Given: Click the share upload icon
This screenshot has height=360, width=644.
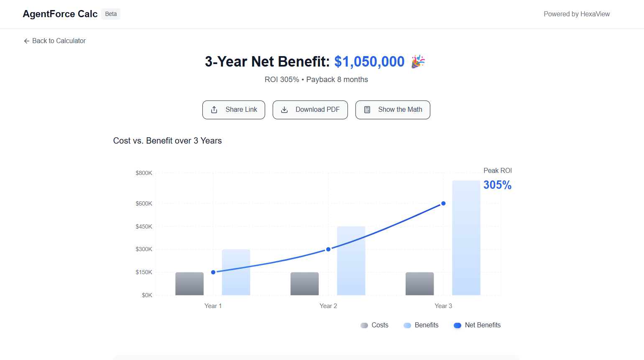Looking at the screenshot, I should tap(214, 110).
